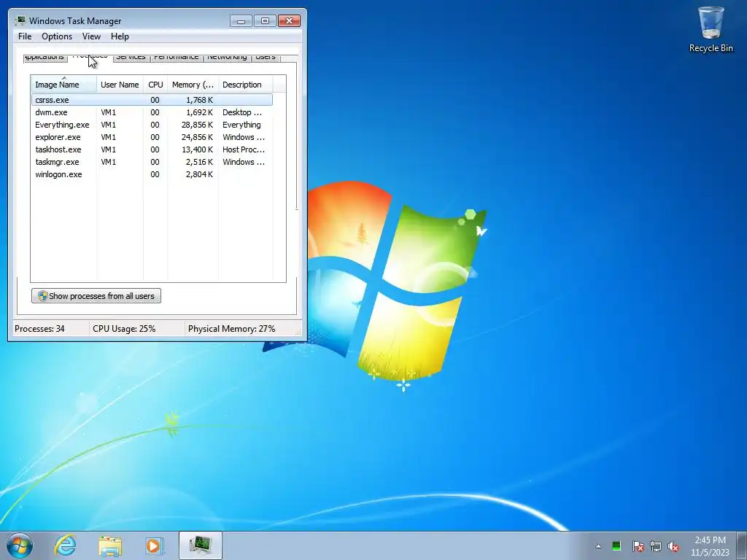Switch to the Users tab
This screenshot has height=560, width=747.
coord(266,58)
